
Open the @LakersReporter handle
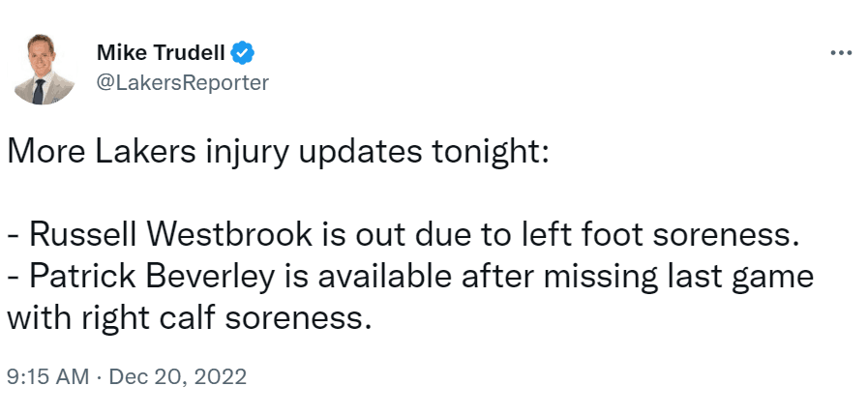183,83
